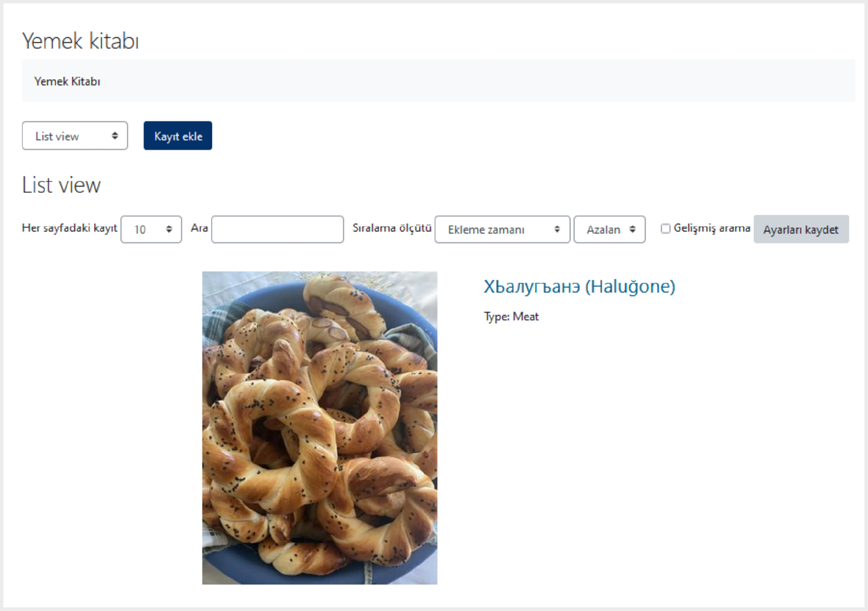Open the Хьалугъанэ (Haluğone) recipe link
This screenshot has height=611, width=868.
[580, 287]
